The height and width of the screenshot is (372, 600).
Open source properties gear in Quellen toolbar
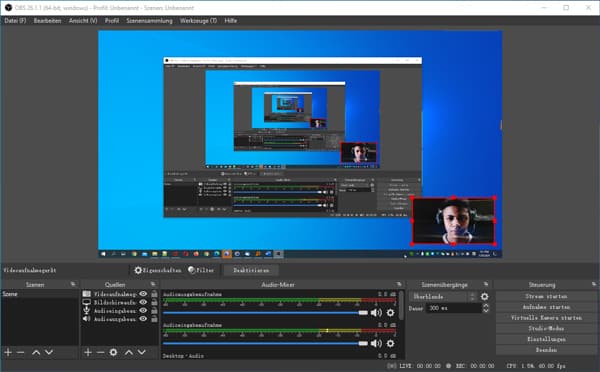point(113,352)
